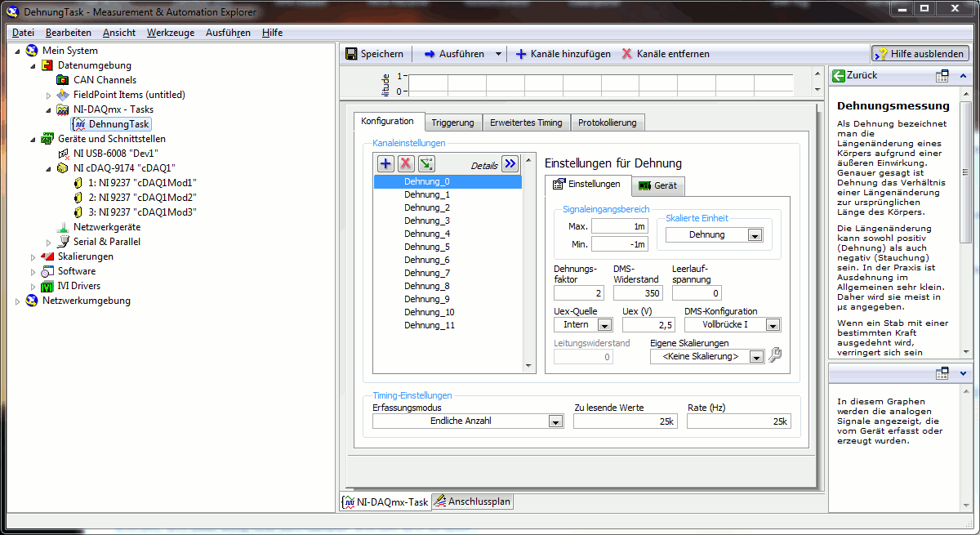Open the Skalierte Einheit Dehnung dropdown
Screen dimensions: 980x535
755,235
